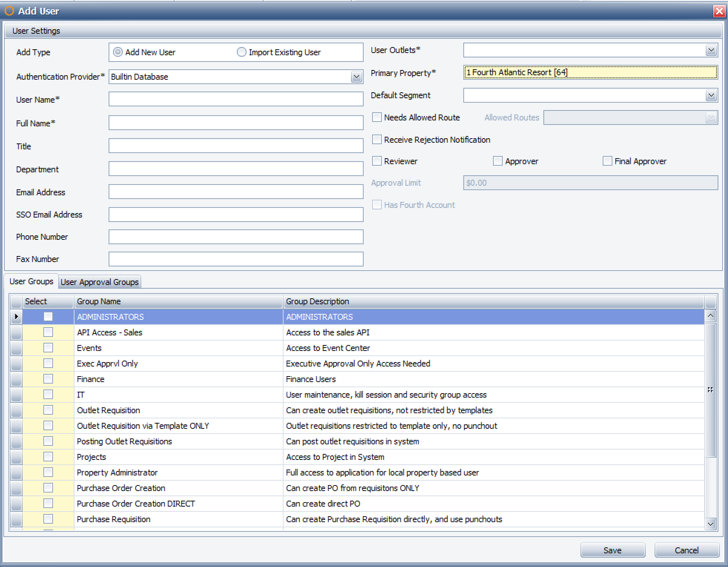Close the Add User dialog window
The width and height of the screenshot is (728, 567).
click(719, 11)
